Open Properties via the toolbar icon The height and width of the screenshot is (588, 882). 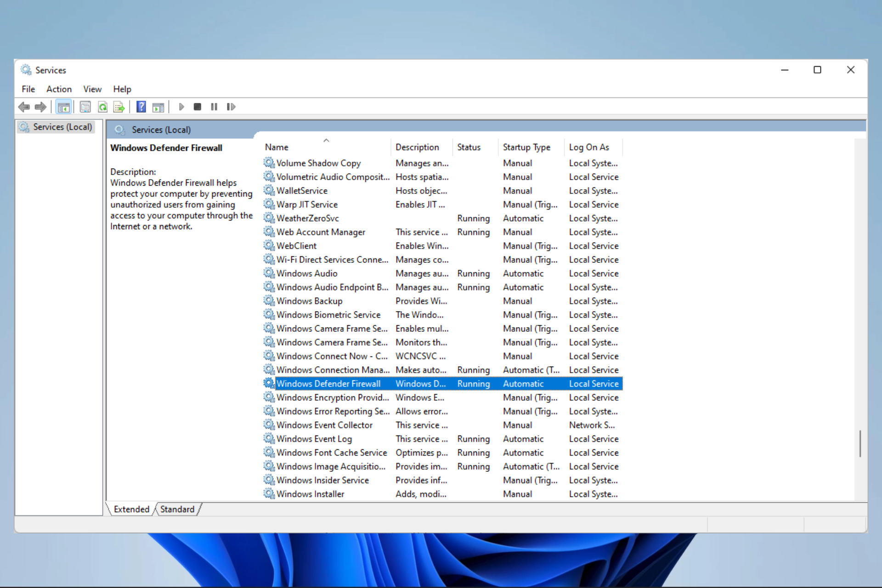point(85,107)
